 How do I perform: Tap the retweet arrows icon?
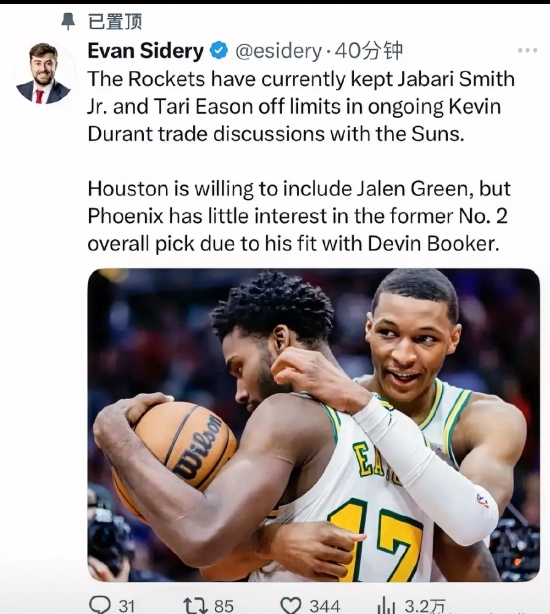click(195, 605)
